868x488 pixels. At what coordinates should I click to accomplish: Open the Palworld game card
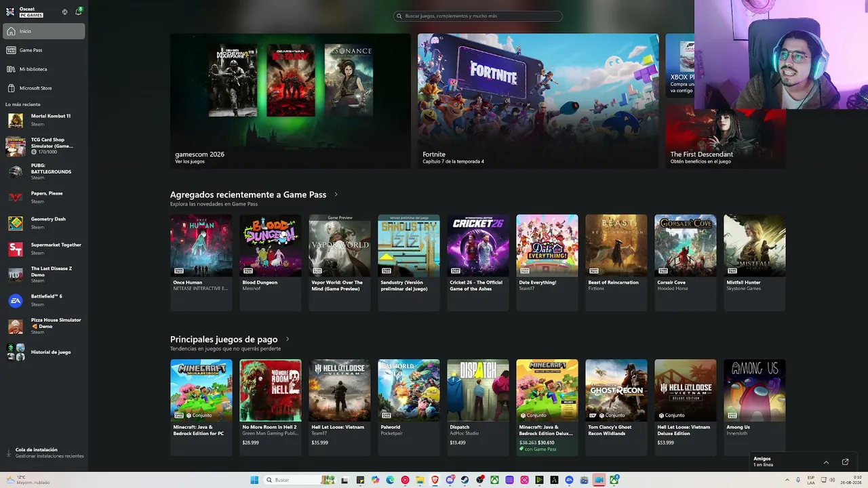point(409,407)
